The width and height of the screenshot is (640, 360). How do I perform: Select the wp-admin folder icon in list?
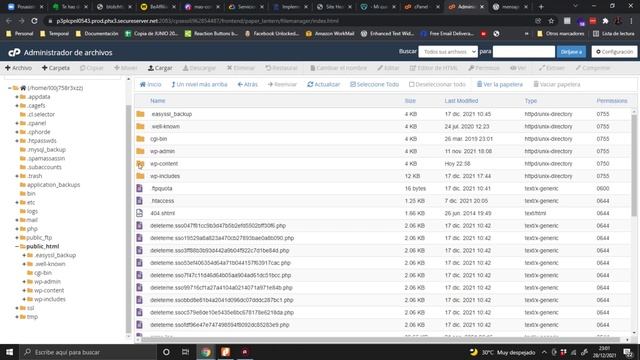(140, 151)
